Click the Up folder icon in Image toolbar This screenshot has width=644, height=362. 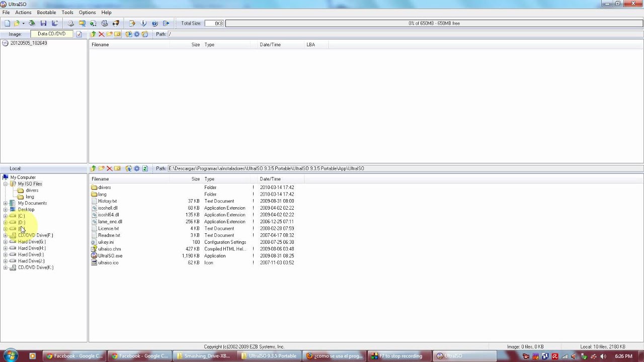click(93, 34)
